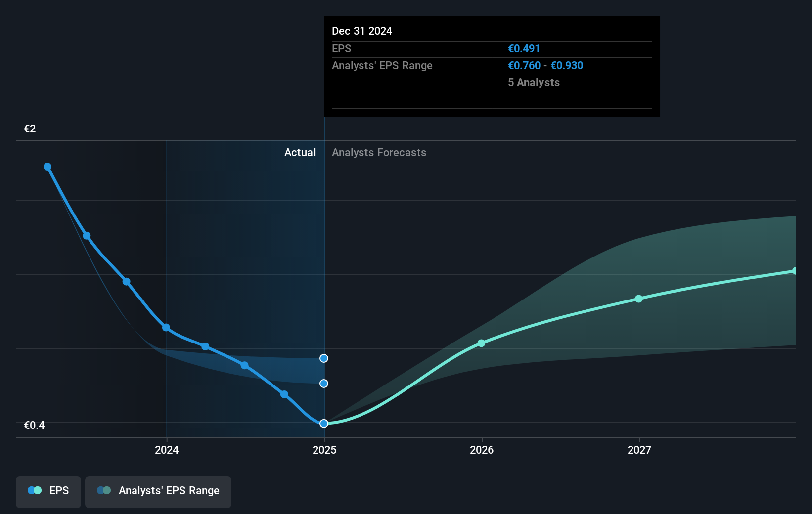Click the EPS point just after 2024
The image size is (812, 514).
[205, 346]
